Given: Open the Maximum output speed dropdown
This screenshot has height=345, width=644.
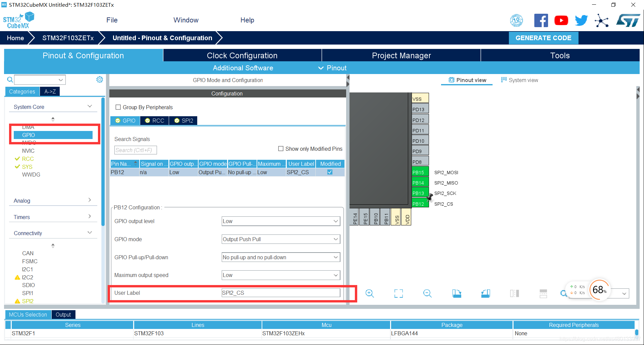Looking at the screenshot, I should coord(281,275).
